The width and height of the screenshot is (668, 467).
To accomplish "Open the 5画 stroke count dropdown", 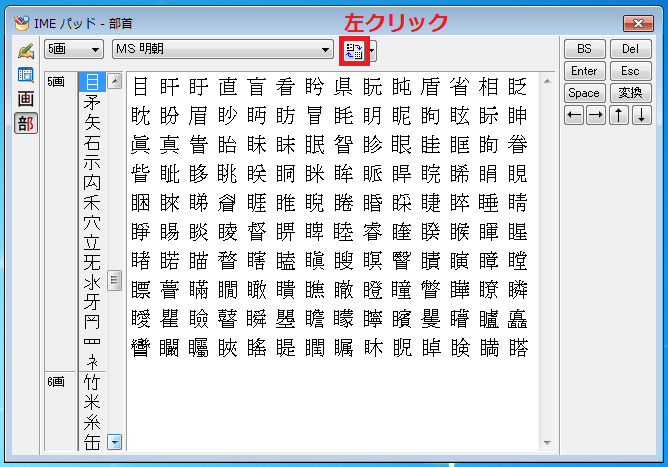I will coord(74,49).
